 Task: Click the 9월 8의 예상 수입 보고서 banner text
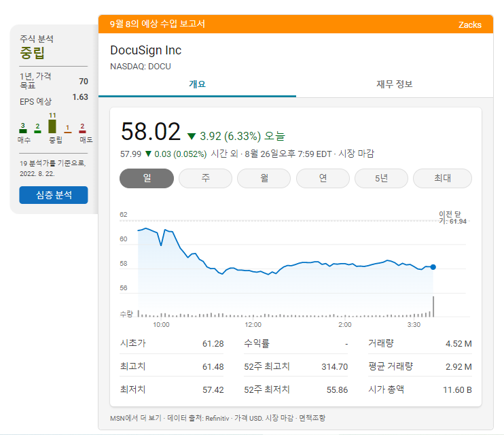157,24
